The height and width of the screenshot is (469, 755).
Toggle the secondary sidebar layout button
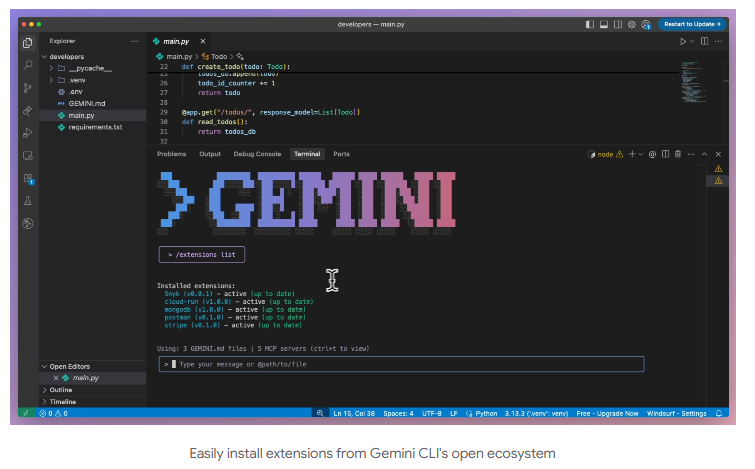(620, 22)
